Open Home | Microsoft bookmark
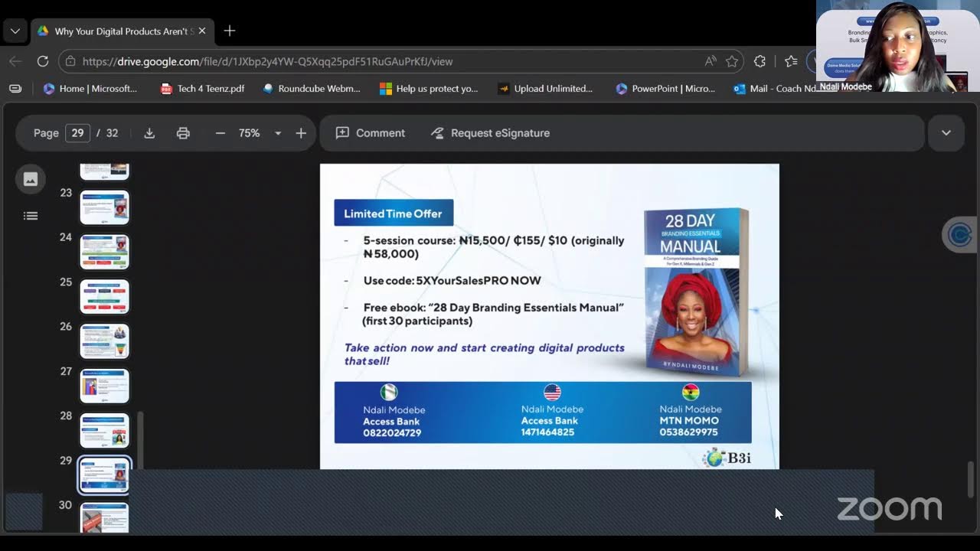 [90, 89]
